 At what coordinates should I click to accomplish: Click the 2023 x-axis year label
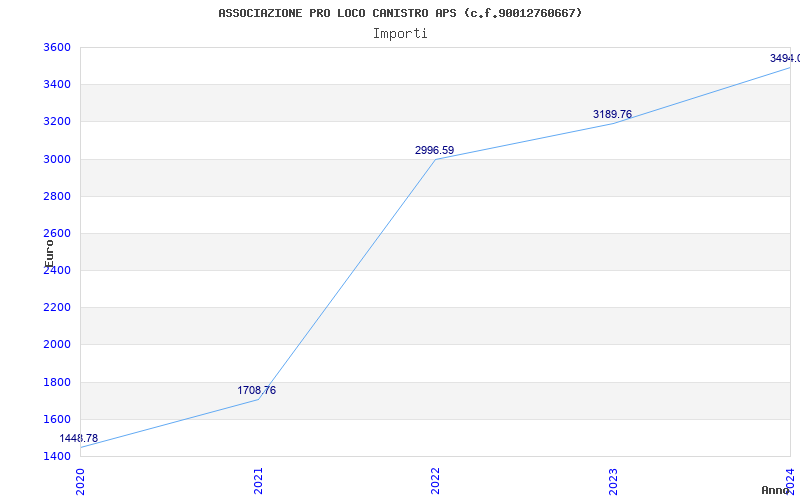613,482
